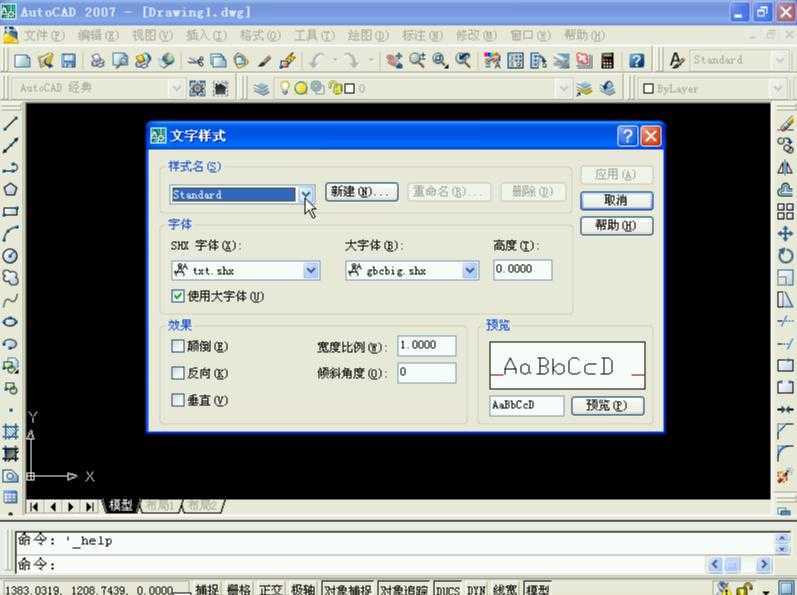This screenshot has width=797, height=595.
Task: Select the Circle tool
Action: (x=11, y=256)
